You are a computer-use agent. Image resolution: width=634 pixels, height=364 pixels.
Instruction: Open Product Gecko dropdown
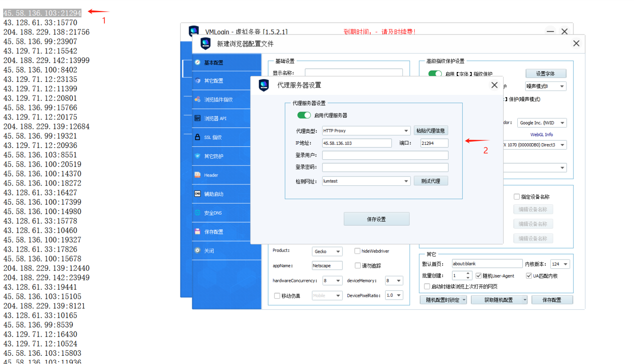coord(327,251)
